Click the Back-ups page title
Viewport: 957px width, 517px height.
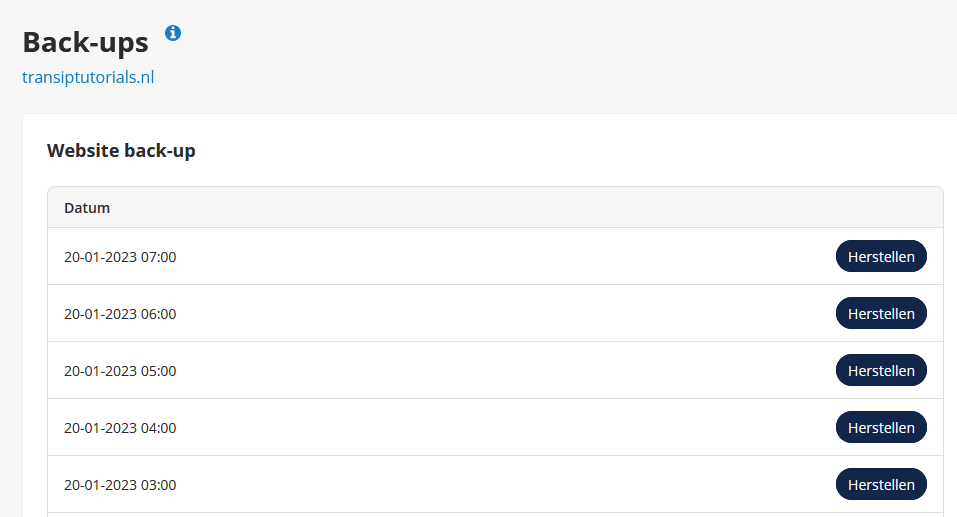[85, 43]
